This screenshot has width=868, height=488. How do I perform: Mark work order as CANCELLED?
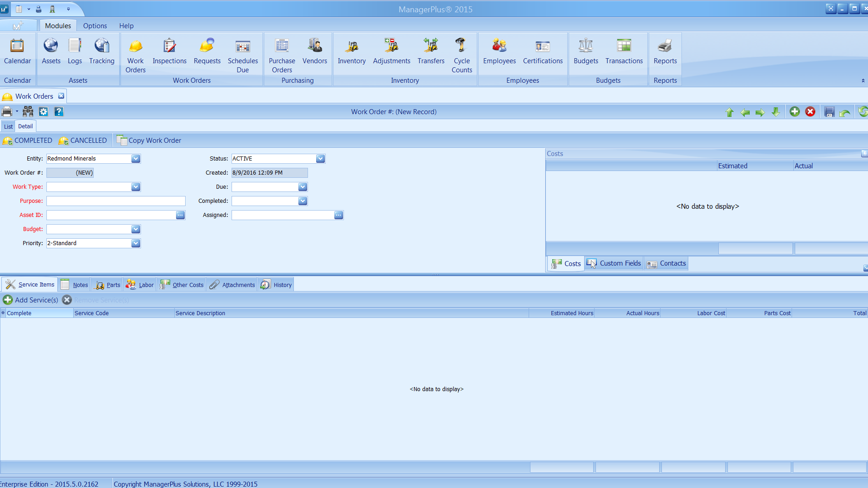point(83,141)
